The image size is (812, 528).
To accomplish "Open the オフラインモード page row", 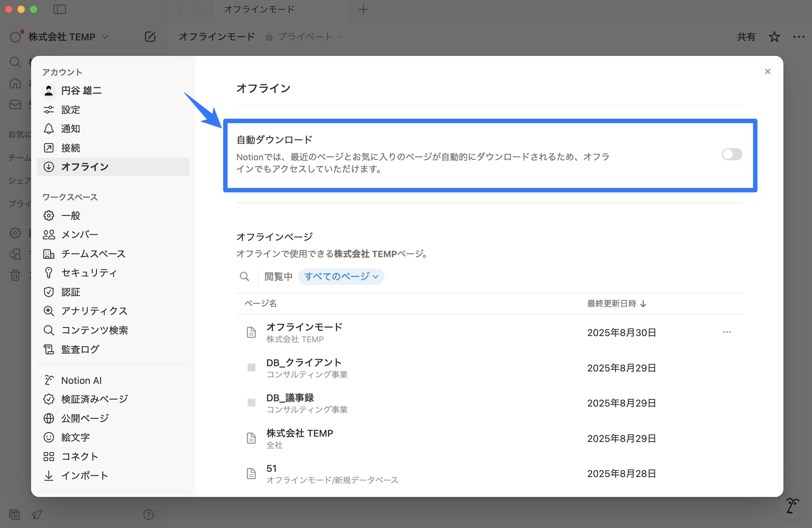I will click(489, 332).
